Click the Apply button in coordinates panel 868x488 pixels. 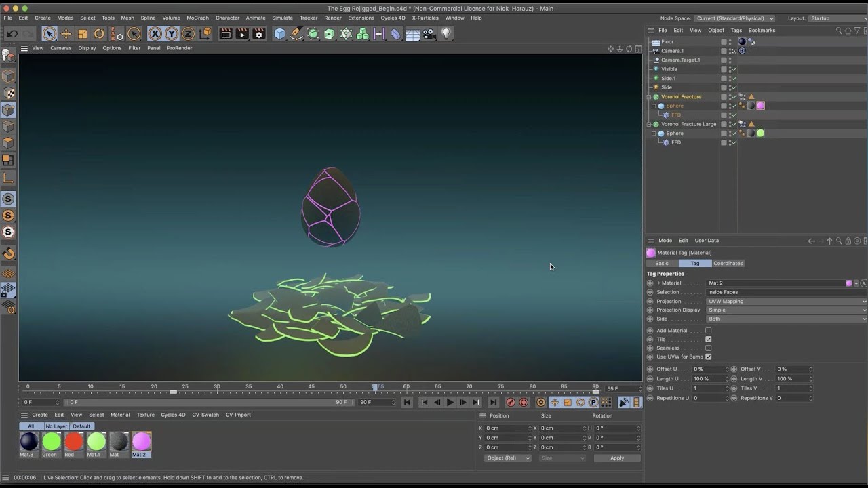click(617, 458)
